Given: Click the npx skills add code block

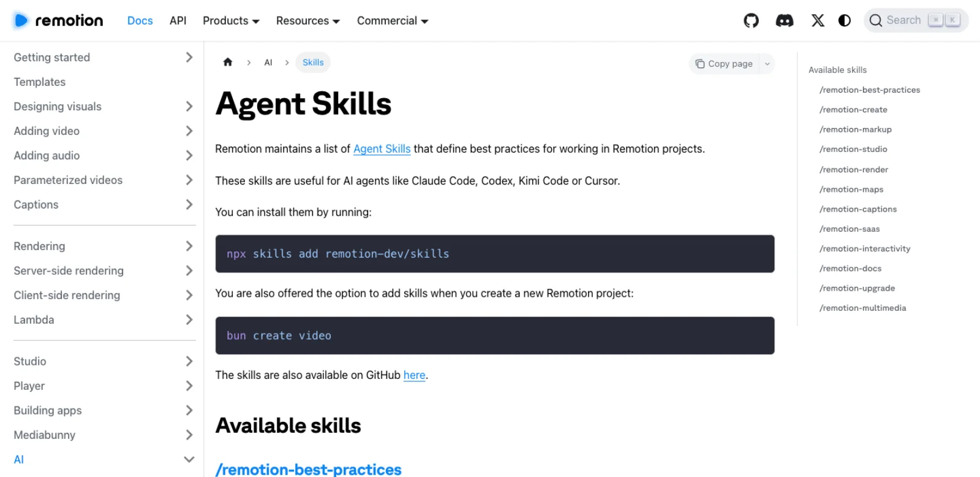Looking at the screenshot, I should [x=495, y=254].
